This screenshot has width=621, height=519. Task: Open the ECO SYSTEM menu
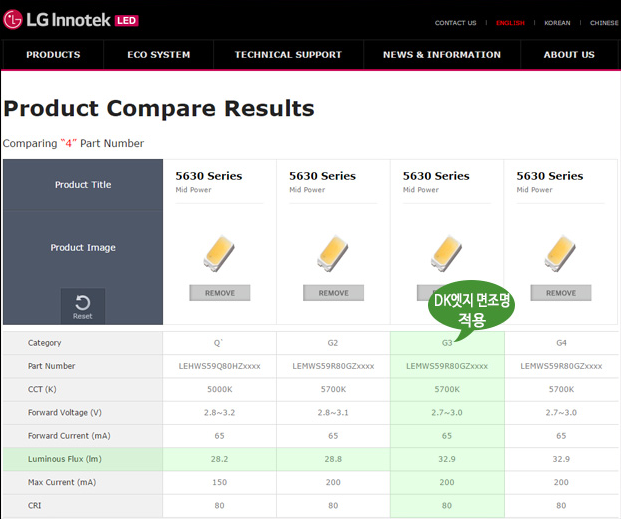[158, 55]
